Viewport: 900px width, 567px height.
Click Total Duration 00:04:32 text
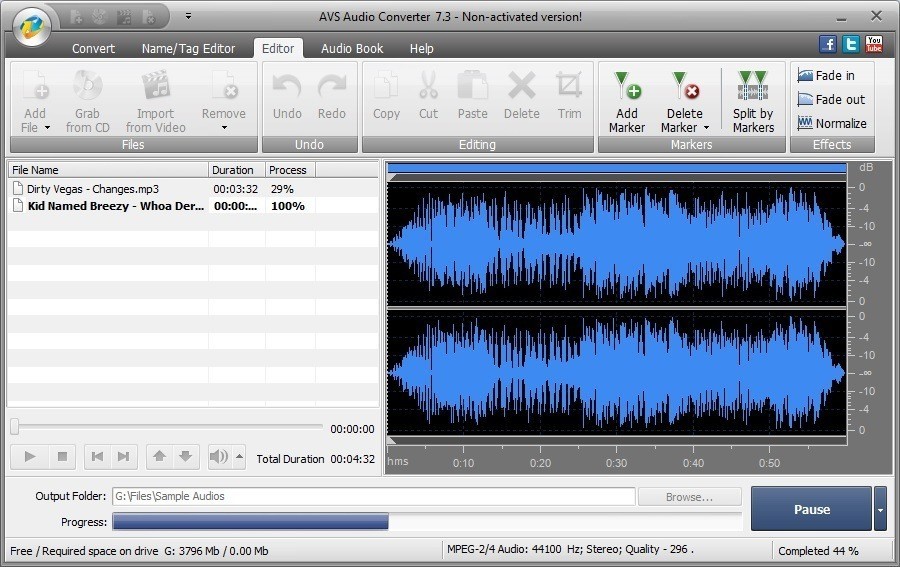316,459
